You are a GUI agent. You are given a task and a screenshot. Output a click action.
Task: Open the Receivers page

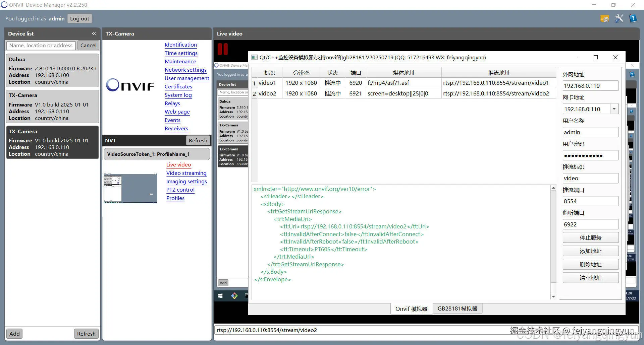[176, 129]
